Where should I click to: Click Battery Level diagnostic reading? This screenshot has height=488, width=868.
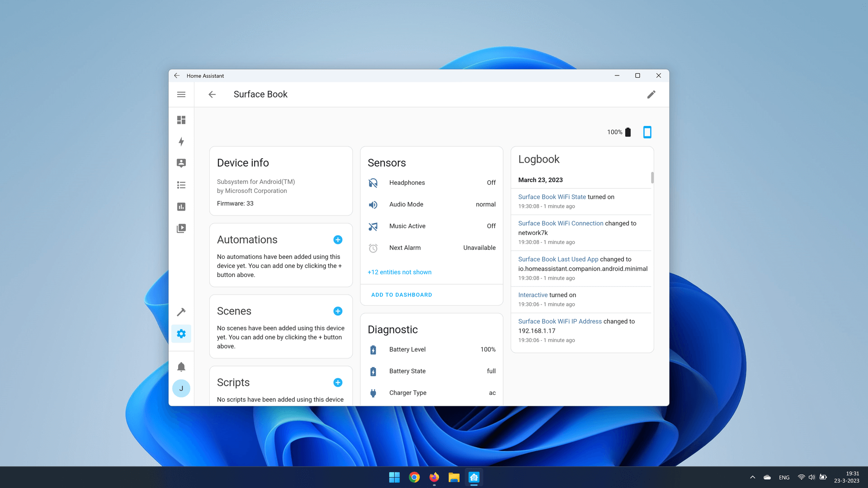pyautogui.click(x=431, y=349)
